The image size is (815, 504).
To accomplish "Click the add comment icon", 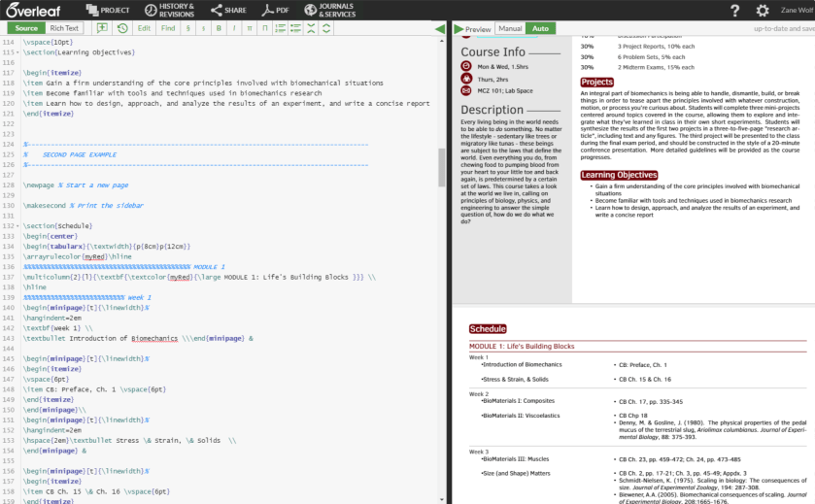I will 102,28.
